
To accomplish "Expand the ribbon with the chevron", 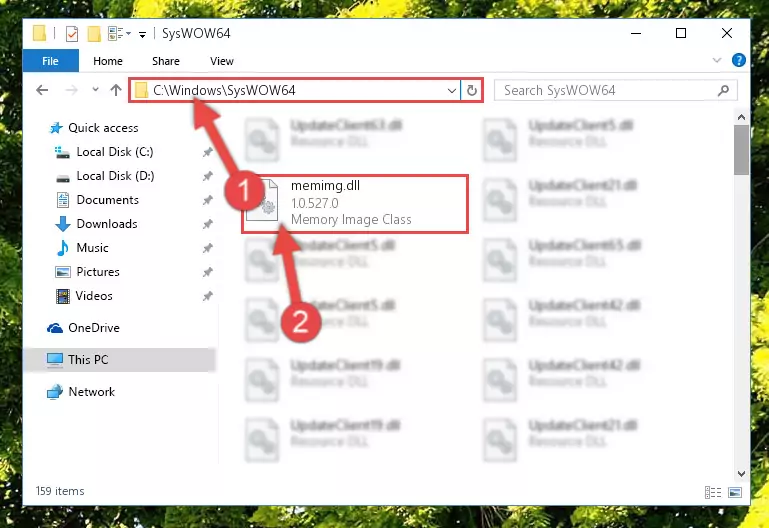I will coord(717,60).
